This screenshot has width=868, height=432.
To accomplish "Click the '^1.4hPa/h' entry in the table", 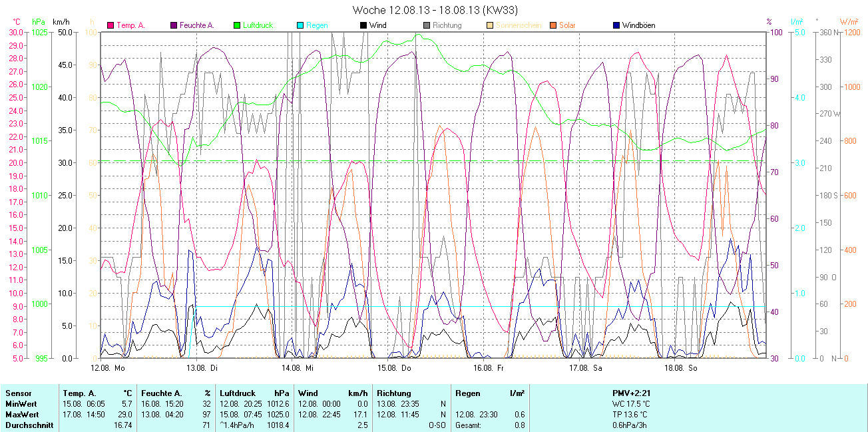I will click(236, 425).
